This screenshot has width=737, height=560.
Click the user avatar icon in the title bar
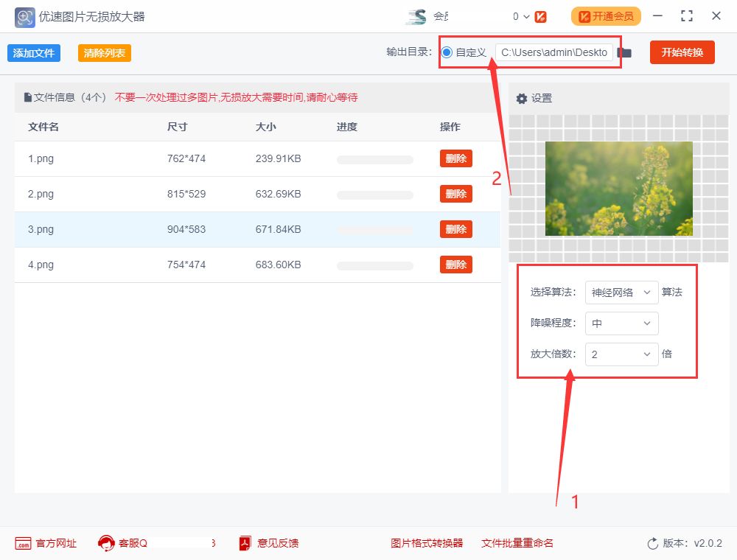point(416,16)
